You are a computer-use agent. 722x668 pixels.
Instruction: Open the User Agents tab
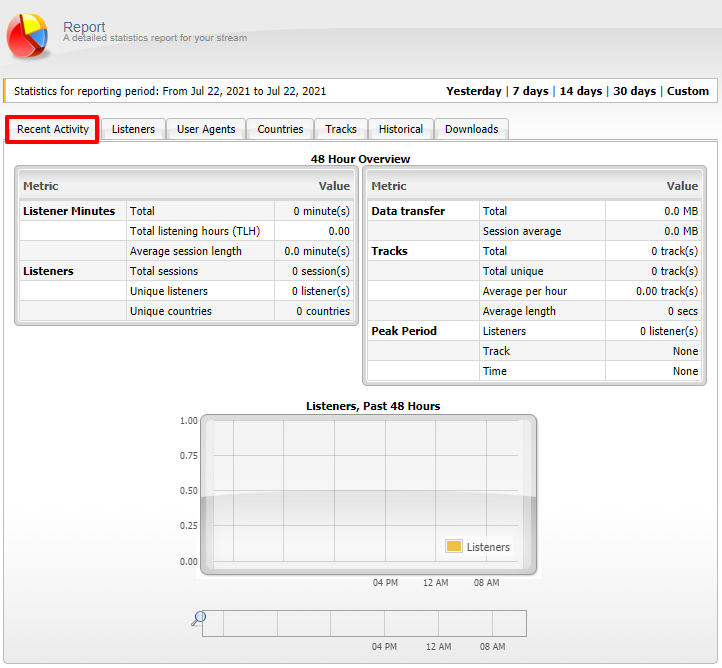[206, 129]
